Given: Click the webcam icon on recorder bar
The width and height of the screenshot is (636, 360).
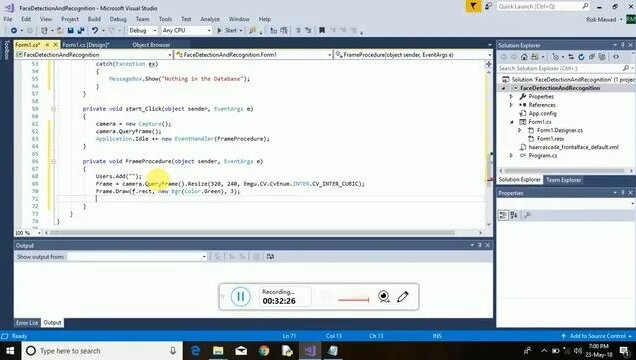Looking at the screenshot, I should (384, 297).
